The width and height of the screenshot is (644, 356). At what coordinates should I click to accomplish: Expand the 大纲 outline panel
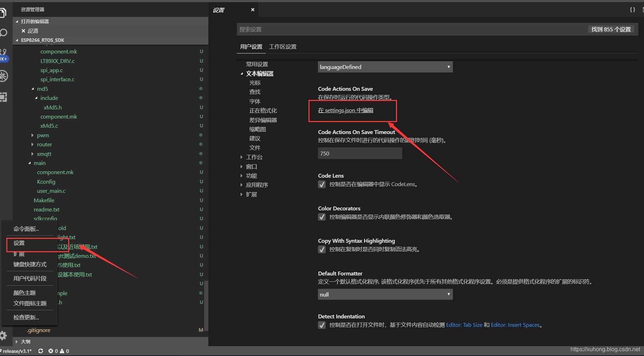pos(17,342)
